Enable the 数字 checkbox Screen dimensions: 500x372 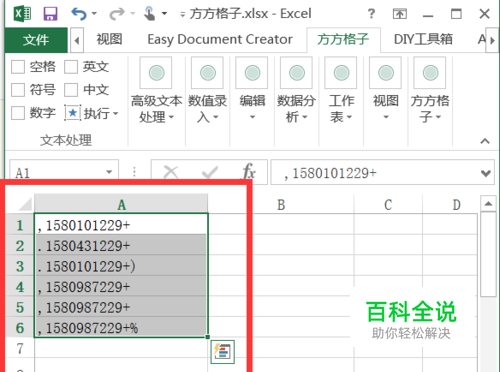click(x=18, y=113)
